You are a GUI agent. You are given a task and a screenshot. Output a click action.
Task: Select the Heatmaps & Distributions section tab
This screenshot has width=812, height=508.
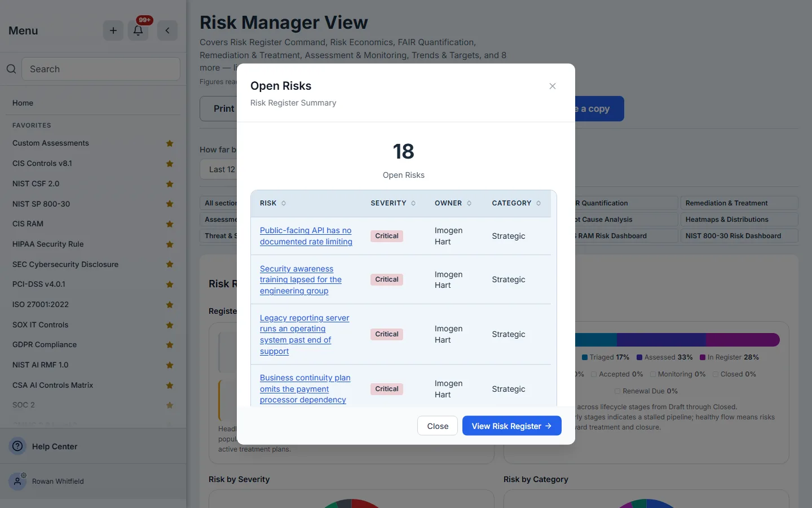coord(739,220)
